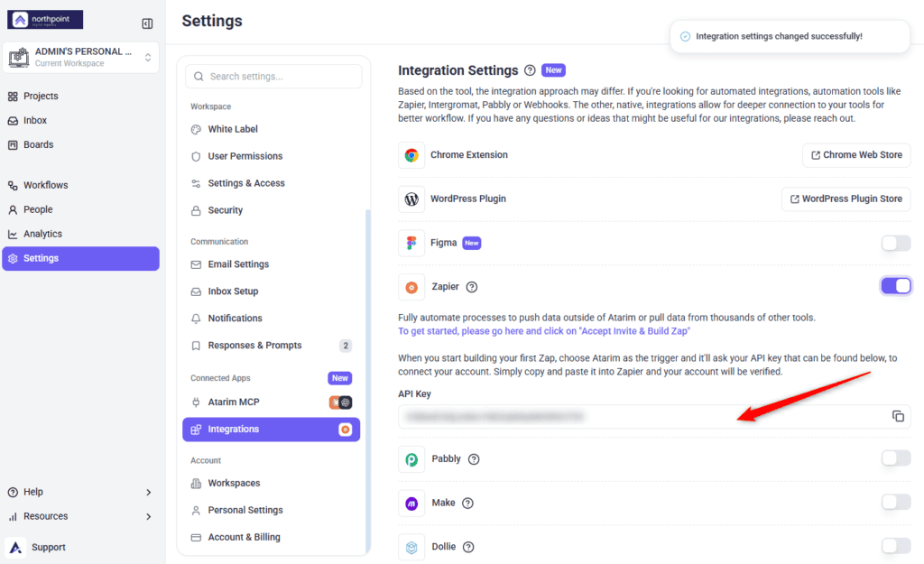Click the Make logo icon
The image size is (924, 564).
(411, 504)
